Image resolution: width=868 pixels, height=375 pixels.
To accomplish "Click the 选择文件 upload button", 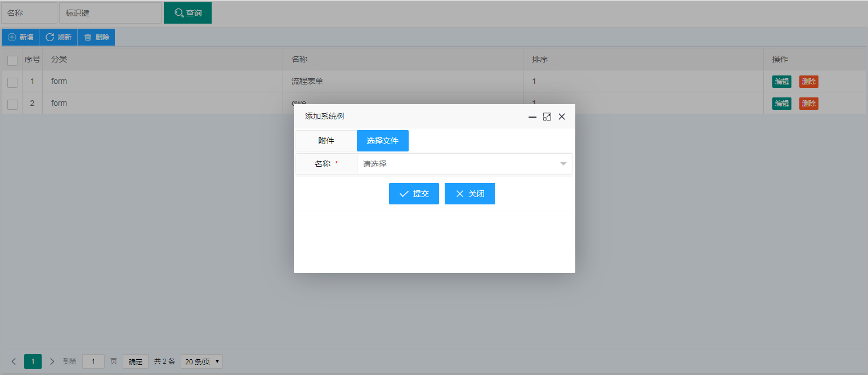I will (383, 141).
